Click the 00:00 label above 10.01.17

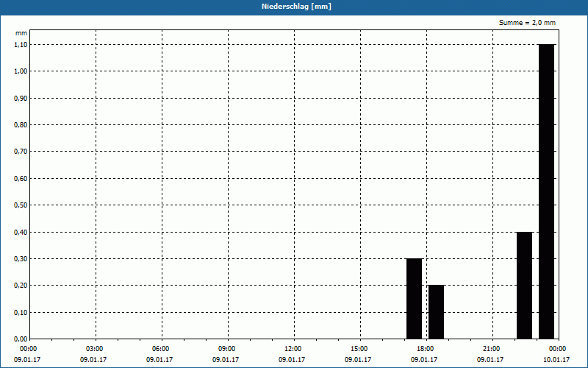pos(559,349)
